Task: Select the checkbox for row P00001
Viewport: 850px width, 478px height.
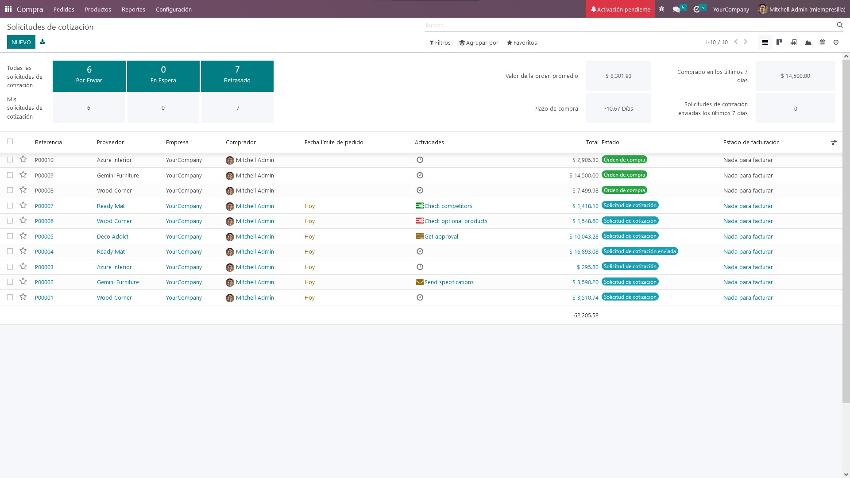Action: click(x=10, y=297)
